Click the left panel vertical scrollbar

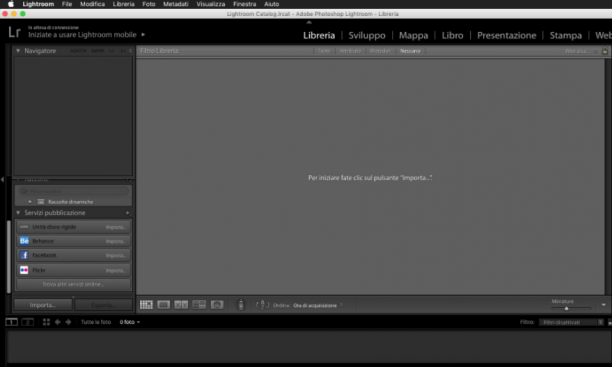point(9,257)
